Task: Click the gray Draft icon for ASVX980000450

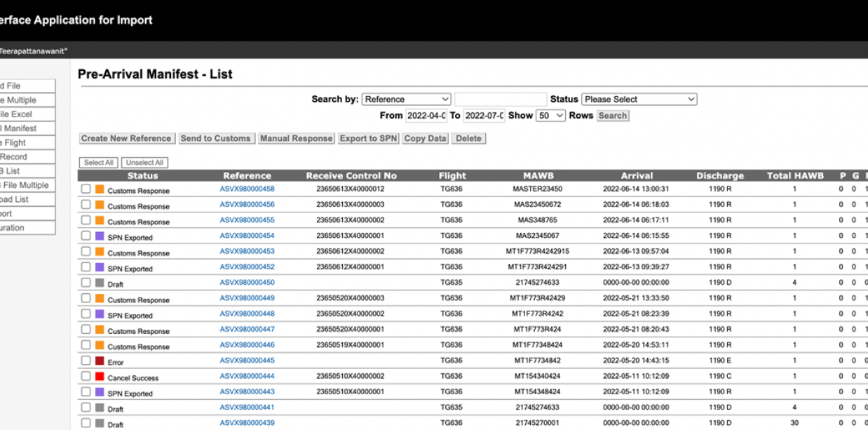Action: [x=100, y=283]
